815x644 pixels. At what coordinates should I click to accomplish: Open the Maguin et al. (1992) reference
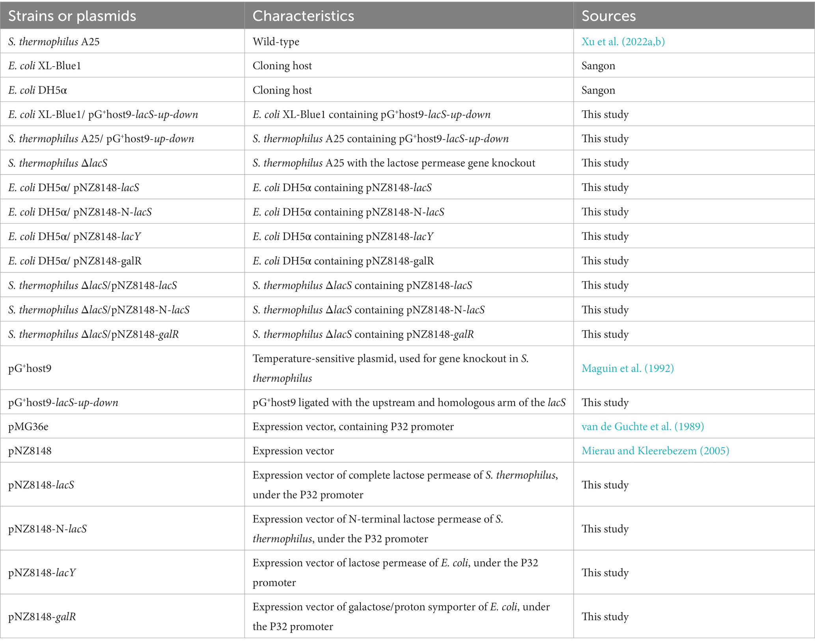click(628, 368)
